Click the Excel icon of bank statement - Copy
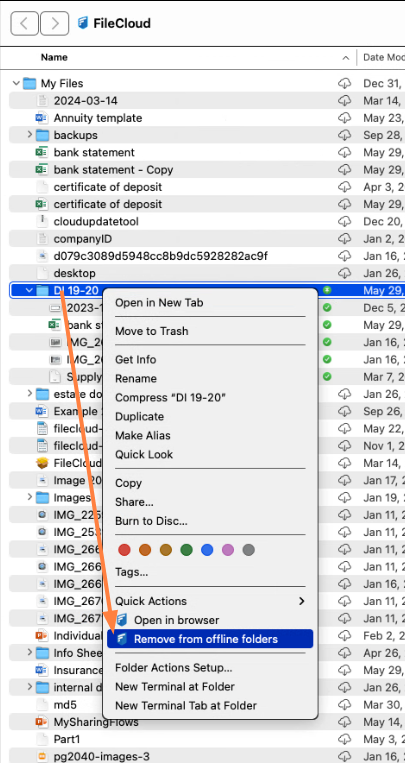The image size is (405, 763). point(42,170)
